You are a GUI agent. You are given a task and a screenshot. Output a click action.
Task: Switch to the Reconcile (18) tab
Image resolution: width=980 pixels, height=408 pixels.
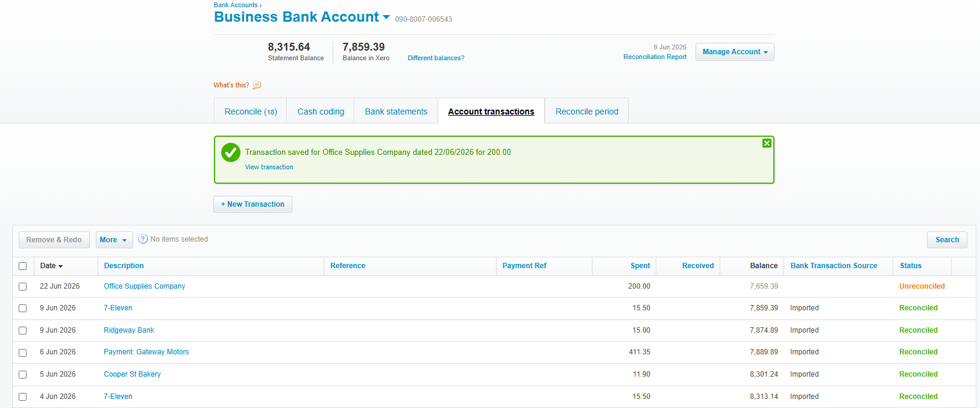(x=251, y=111)
